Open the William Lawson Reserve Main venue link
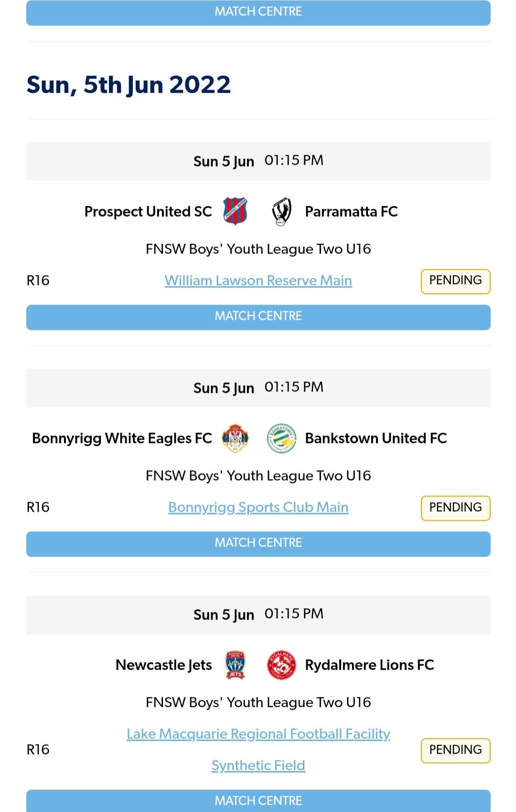Image resolution: width=516 pixels, height=812 pixels. (258, 281)
